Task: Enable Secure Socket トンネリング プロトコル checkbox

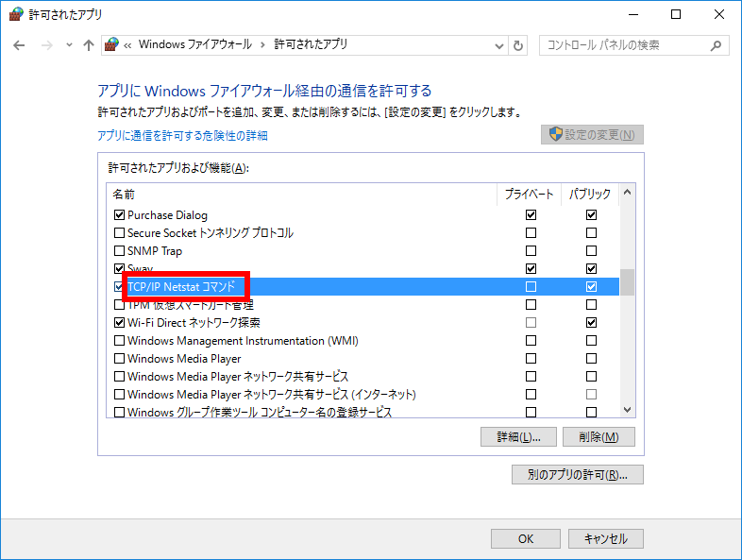Action: pyautogui.click(x=119, y=233)
